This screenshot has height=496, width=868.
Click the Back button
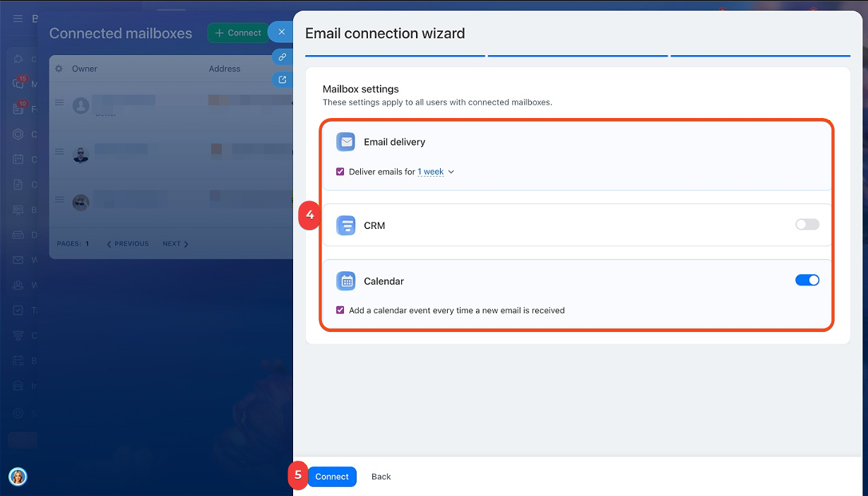[381, 476]
